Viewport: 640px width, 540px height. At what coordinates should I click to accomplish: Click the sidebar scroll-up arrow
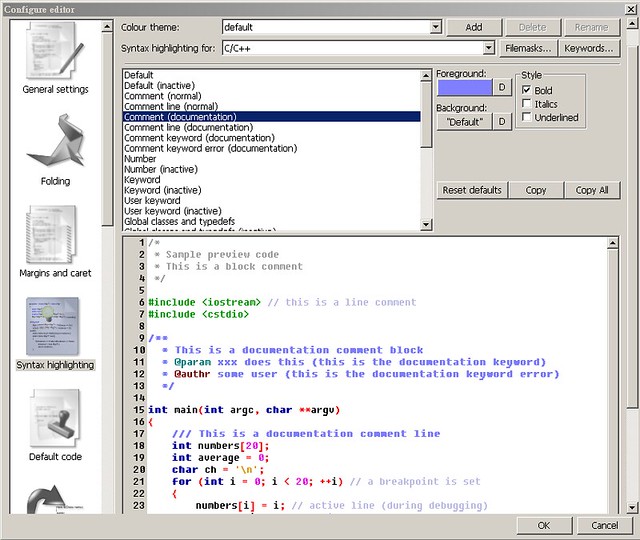(x=107, y=27)
